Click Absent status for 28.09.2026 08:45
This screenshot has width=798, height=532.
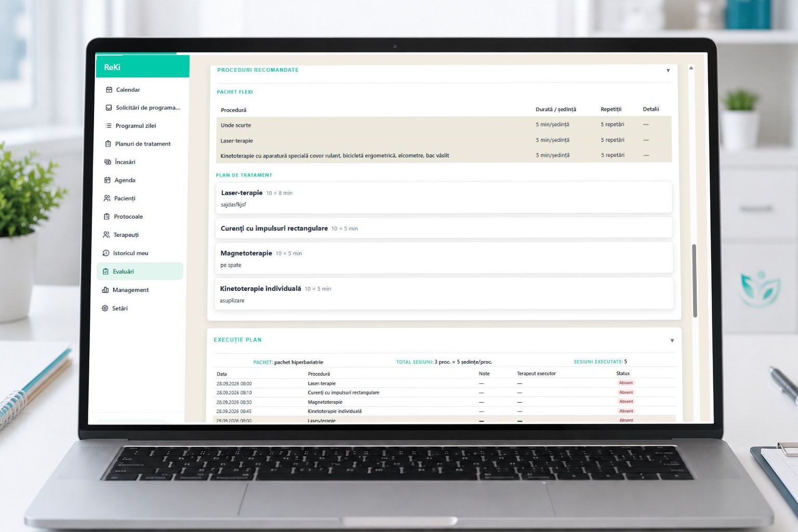[626, 411]
